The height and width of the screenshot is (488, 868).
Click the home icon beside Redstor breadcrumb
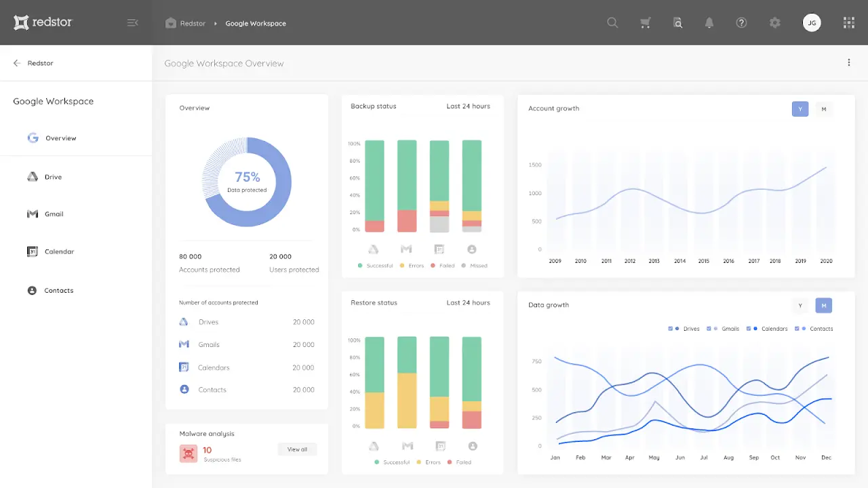171,23
